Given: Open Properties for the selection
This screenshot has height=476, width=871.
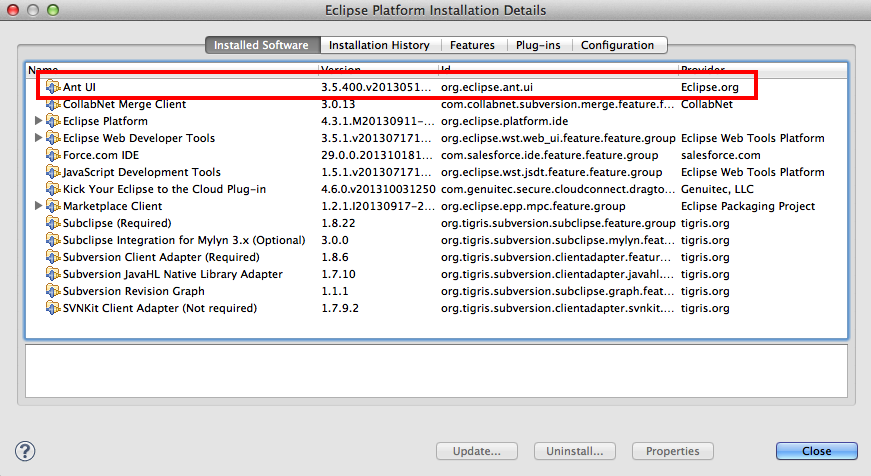Looking at the screenshot, I should [672, 451].
